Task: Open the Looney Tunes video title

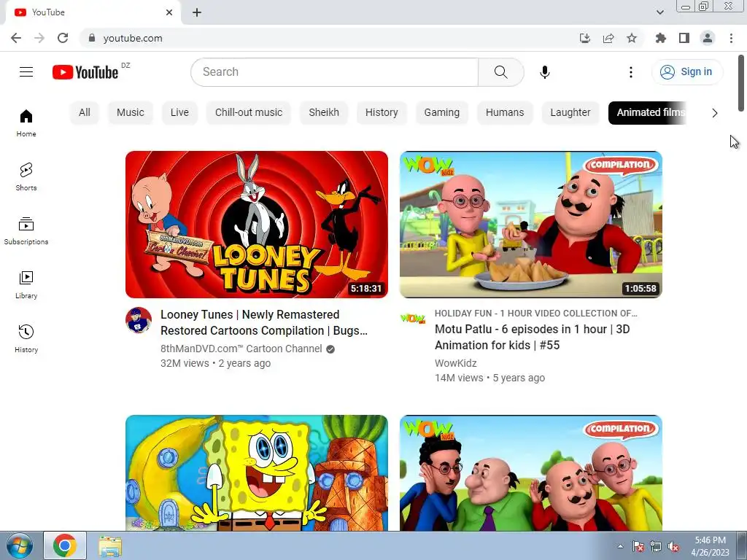Action: tap(264, 322)
